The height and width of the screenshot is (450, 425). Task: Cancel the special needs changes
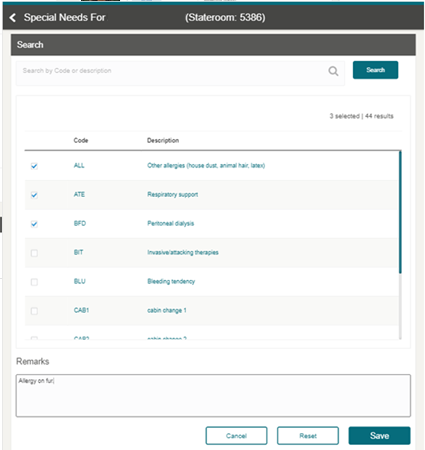(x=236, y=436)
